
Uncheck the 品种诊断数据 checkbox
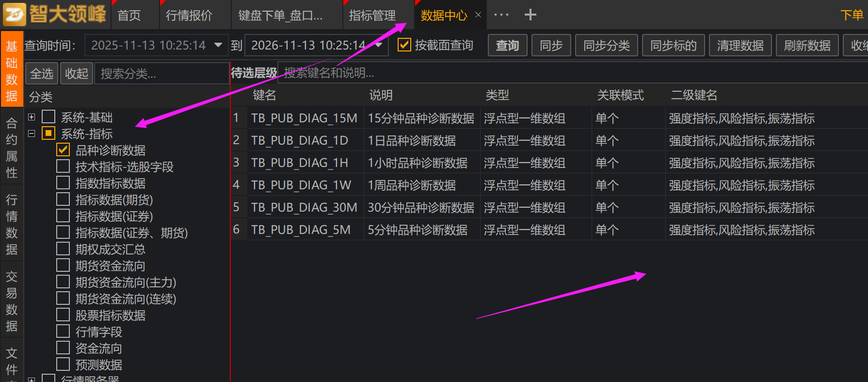[x=63, y=150]
